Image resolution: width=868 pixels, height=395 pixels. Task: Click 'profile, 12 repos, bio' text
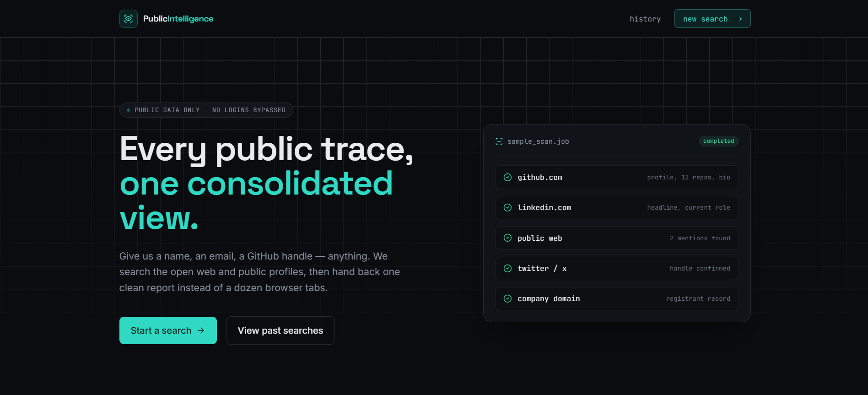tap(689, 178)
